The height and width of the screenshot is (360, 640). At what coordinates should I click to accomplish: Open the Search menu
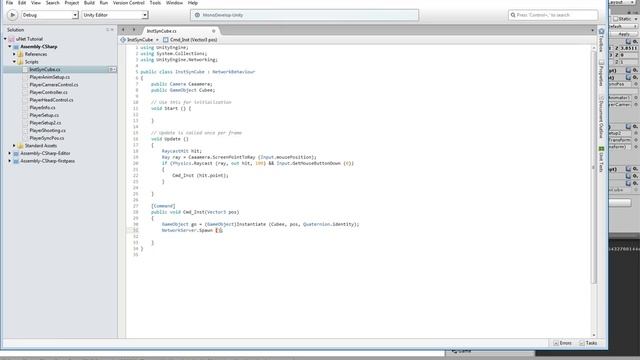[x=52, y=3]
